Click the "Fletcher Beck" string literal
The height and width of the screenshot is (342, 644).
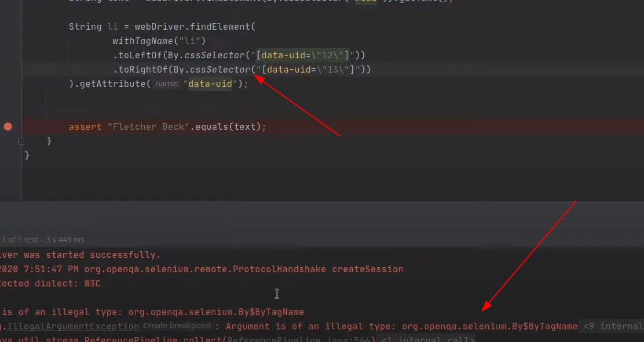[x=148, y=126]
